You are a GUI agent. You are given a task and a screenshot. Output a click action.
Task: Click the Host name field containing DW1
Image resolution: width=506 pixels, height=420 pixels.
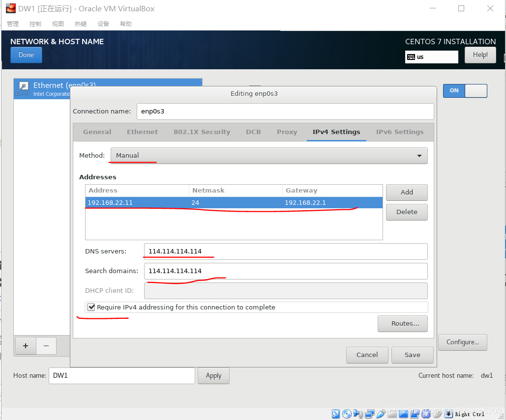pos(121,376)
